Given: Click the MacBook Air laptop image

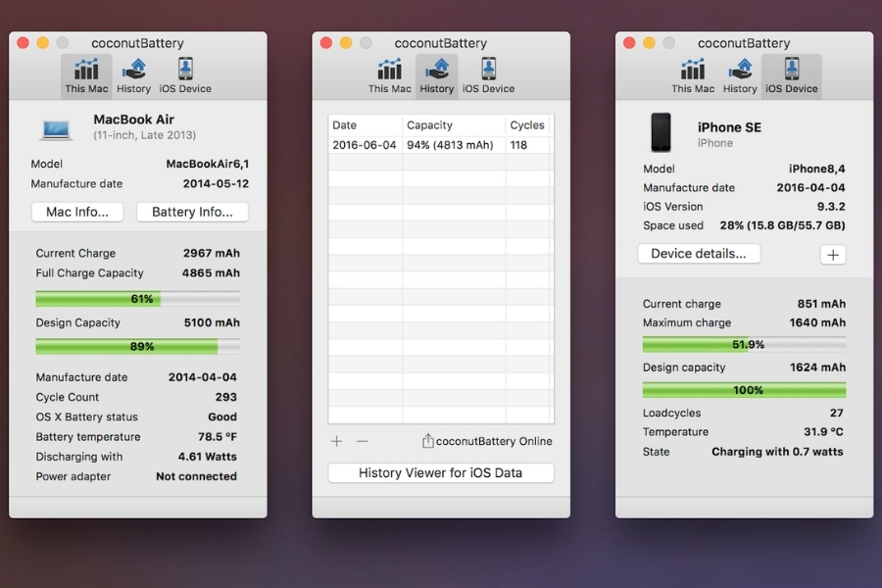Looking at the screenshot, I should [x=56, y=128].
